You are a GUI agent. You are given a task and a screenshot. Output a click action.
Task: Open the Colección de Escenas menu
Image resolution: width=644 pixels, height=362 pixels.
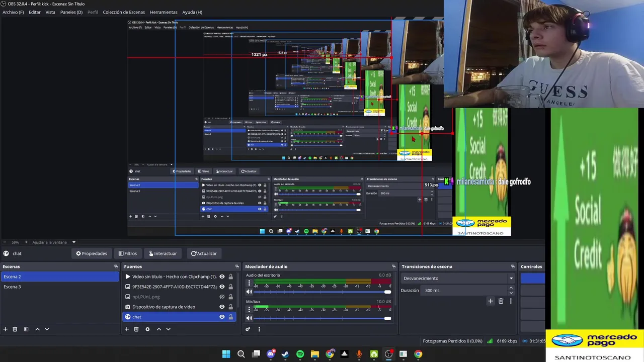tap(124, 12)
